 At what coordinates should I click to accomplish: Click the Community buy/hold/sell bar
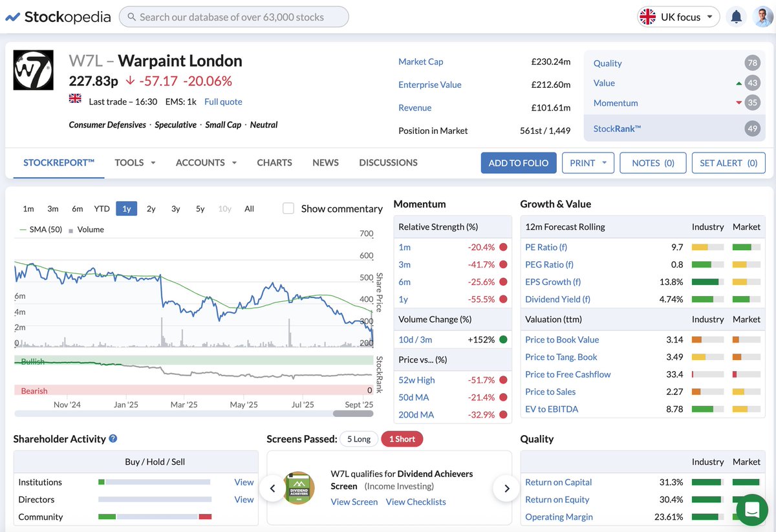(155, 516)
